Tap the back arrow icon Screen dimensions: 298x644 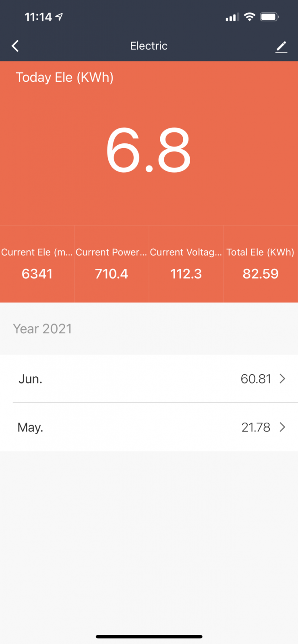(15, 46)
